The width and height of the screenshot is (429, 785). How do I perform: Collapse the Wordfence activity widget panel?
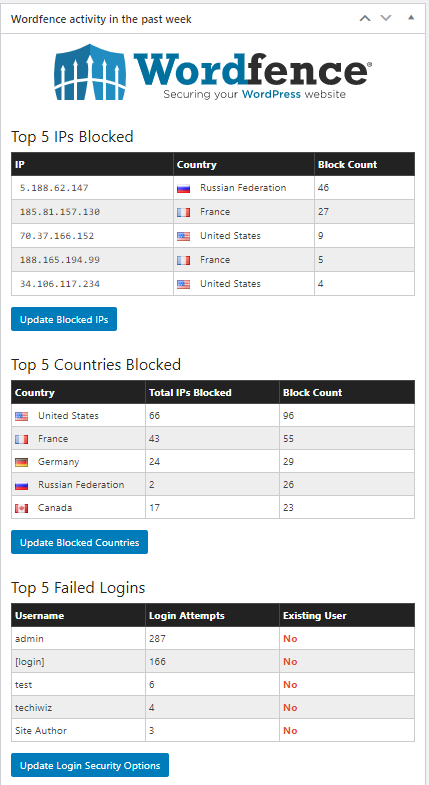click(x=411, y=18)
